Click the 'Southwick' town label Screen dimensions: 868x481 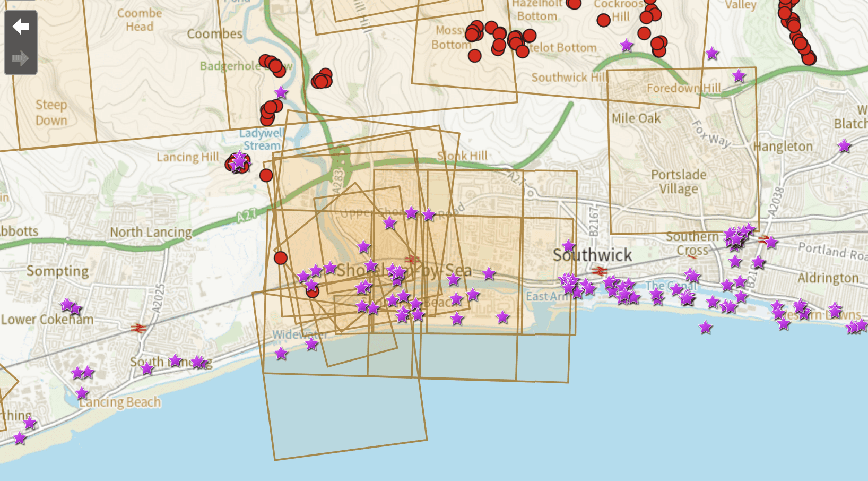point(592,255)
